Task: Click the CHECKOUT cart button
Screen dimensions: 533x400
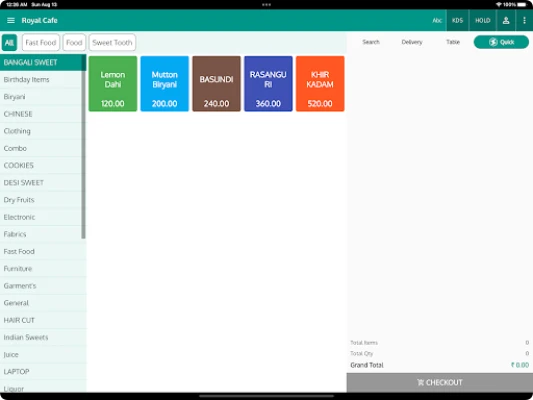Action: tap(440, 382)
